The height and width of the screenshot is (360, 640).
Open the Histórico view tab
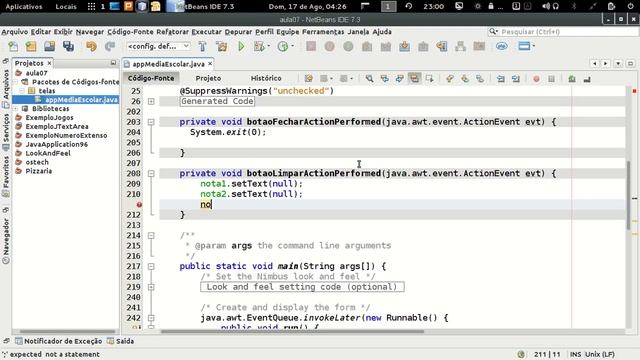[266, 78]
